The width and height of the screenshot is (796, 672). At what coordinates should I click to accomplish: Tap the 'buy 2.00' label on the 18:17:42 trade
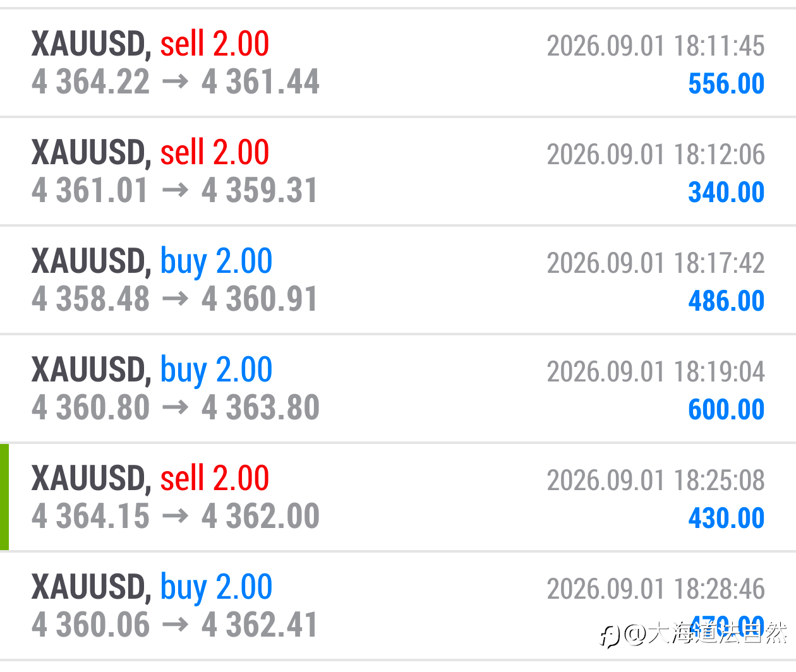216,261
